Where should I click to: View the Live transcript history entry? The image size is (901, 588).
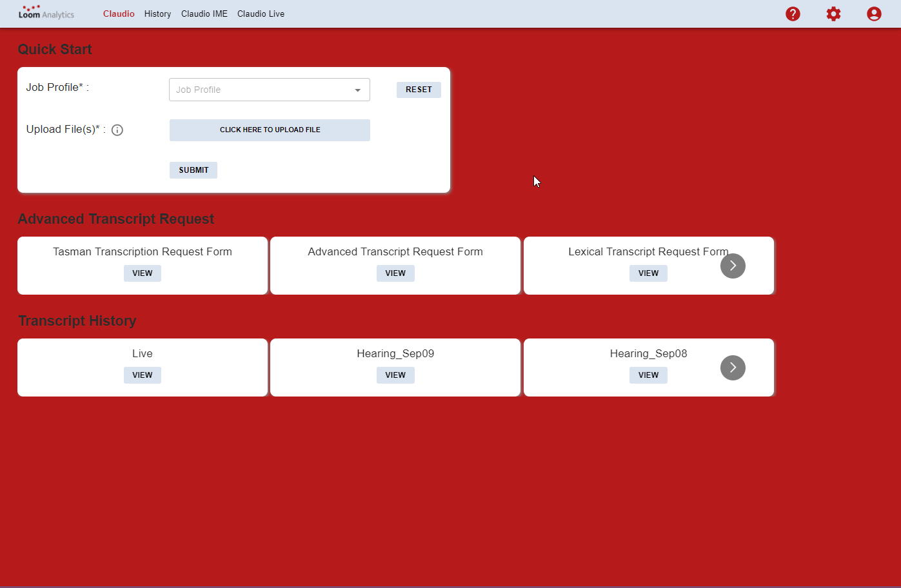[x=143, y=375]
